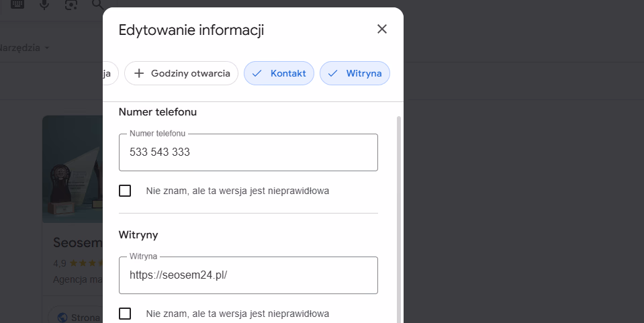Check 'Nie znam' box under phone number

coord(125,191)
